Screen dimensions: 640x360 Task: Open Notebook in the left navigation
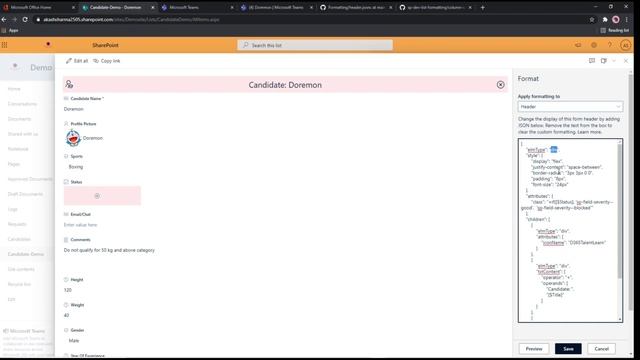pyautogui.click(x=18, y=149)
